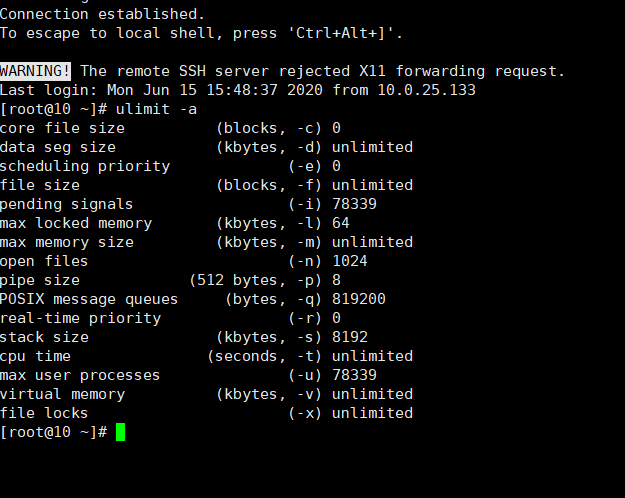The width and height of the screenshot is (625, 498).
Task: Click the 'real-time priority' label text
Action: pyautogui.click(x=80, y=319)
